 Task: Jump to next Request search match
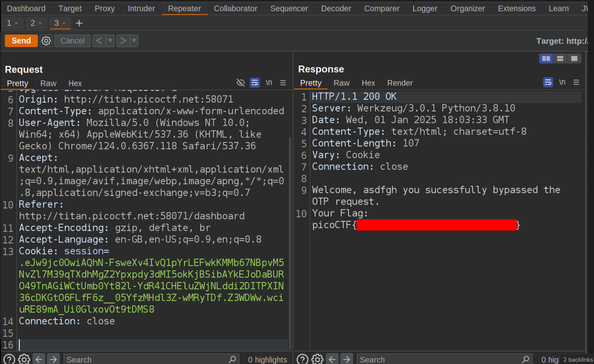pos(53,359)
